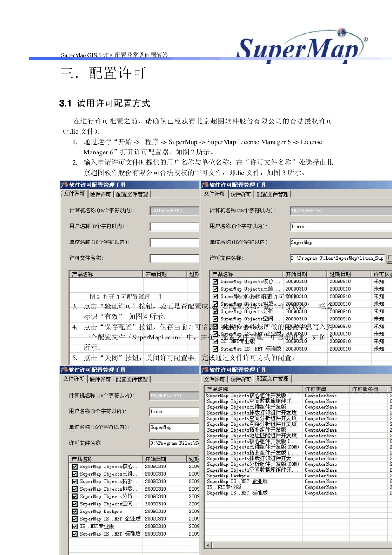
Task: Uncheck IS .NET专业版 row in the lower-left window
Action: click(75, 526)
